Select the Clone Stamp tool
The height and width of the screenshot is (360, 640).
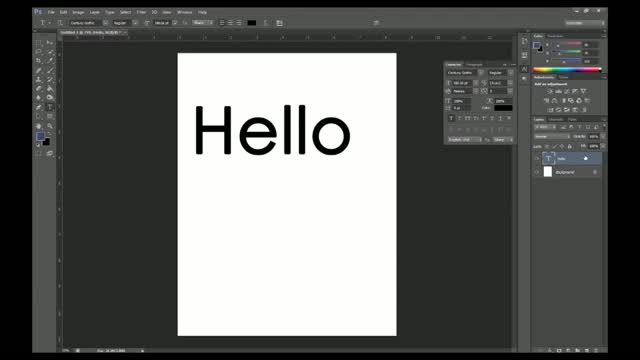(x=39, y=80)
